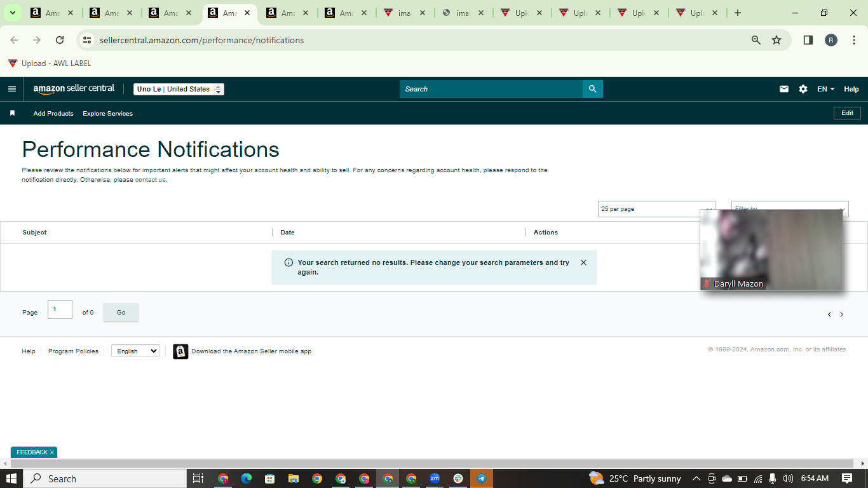Viewport: 868px width, 488px height.
Task: Open the Upload - AWL LABEL bookmark
Action: click(x=50, y=64)
